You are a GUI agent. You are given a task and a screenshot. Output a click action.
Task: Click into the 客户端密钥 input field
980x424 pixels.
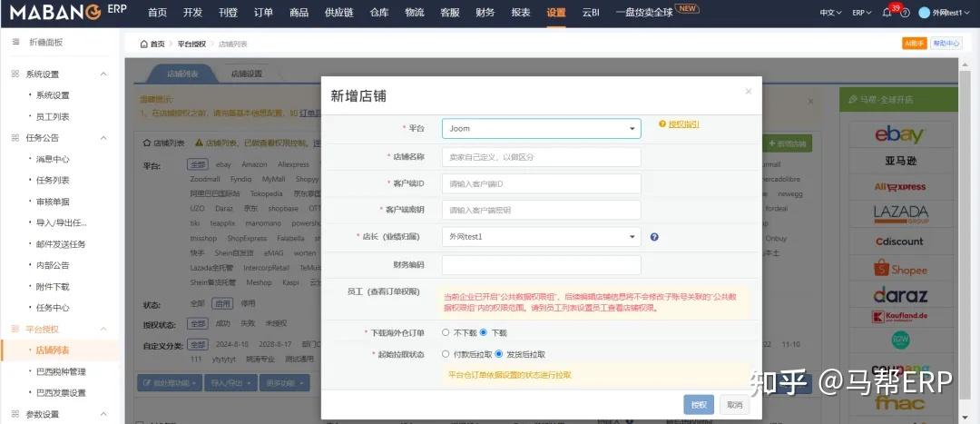tap(541, 210)
